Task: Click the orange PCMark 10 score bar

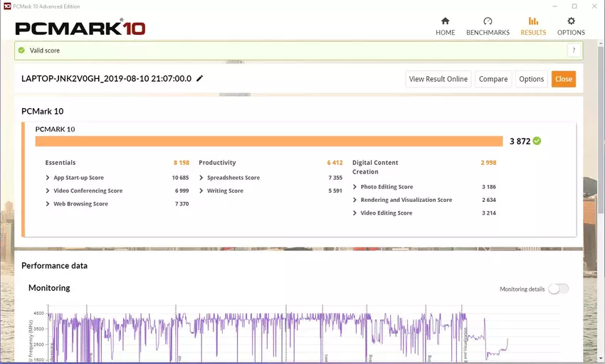Action: (269, 141)
